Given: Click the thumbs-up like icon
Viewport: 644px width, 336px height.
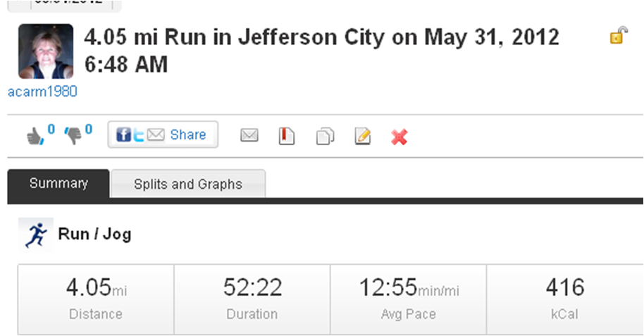Looking at the screenshot, I should click(35, 135).
